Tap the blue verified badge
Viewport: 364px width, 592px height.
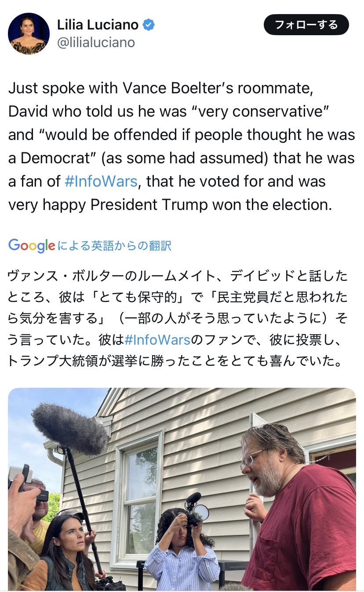[x=149, y=25]
